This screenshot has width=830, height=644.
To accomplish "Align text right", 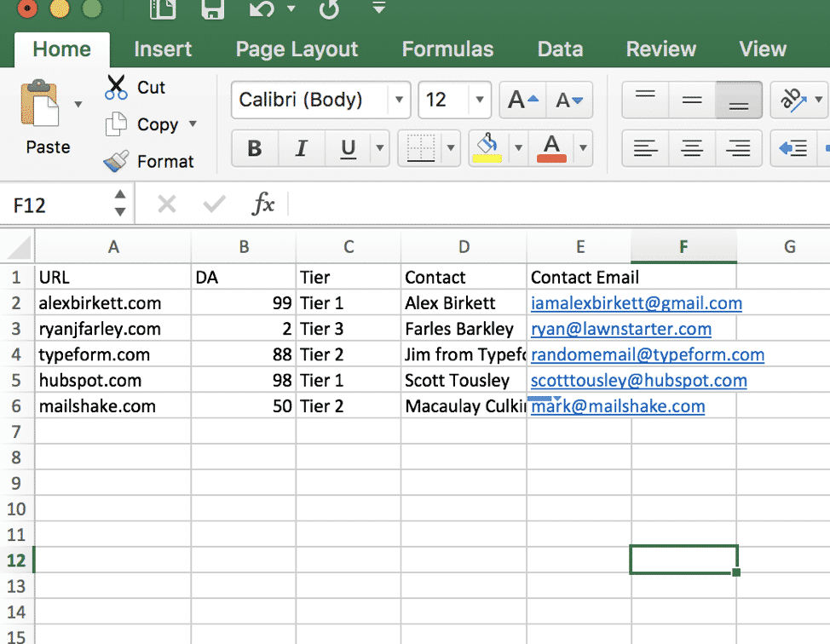I will 739,148.
